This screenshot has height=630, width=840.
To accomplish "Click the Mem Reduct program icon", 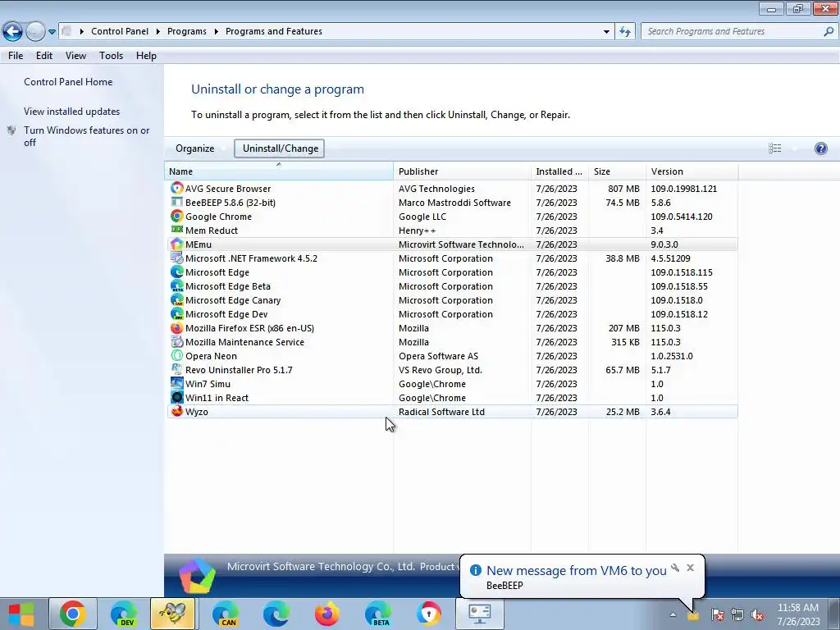I will (x=177, y=230).
